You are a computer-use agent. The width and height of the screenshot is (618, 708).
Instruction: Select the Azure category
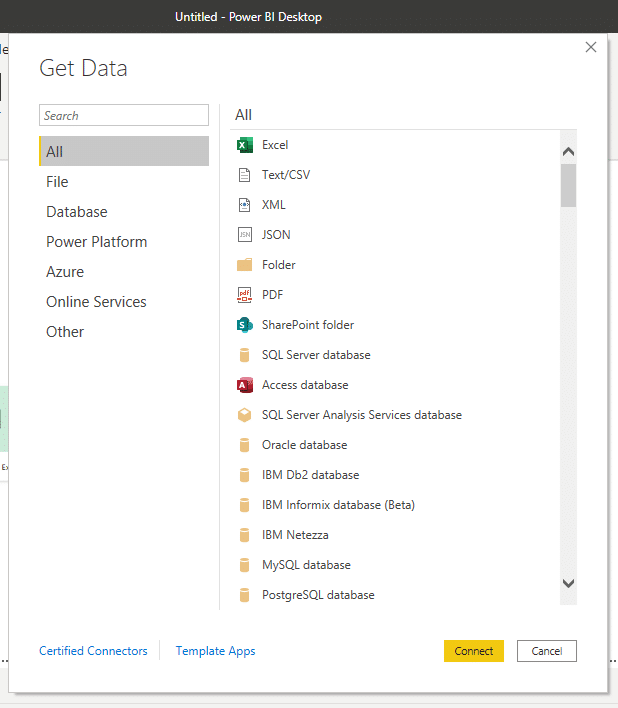(65, 272)
